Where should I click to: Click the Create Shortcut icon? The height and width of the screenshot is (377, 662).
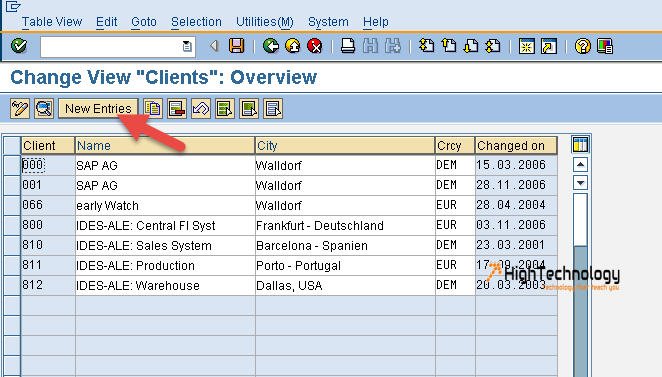[x=549, y=46]
